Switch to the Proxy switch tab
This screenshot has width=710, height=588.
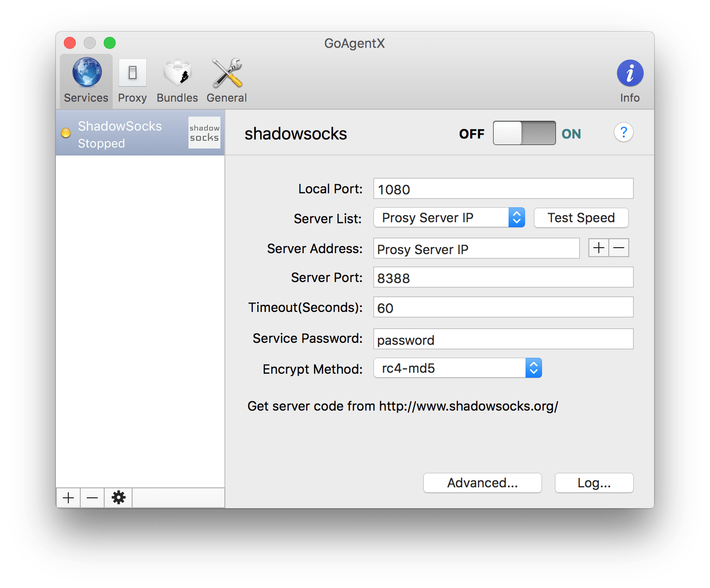pos(132,81)
